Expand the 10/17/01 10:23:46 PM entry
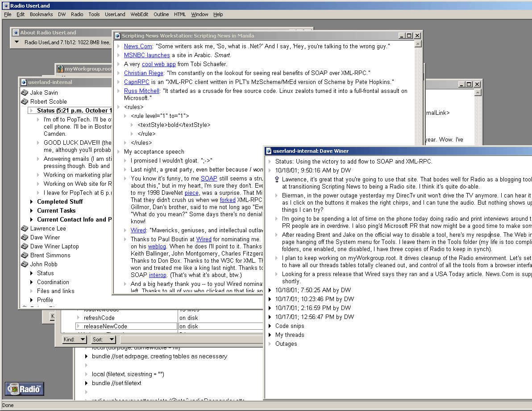532x411 pixels. click(x=270, y=299)
